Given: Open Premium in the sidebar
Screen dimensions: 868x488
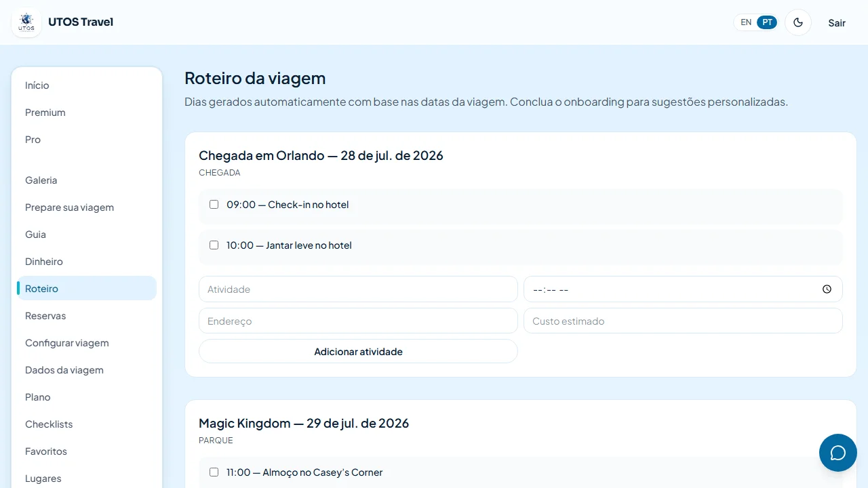Looking at the screenshot, I should click(x=87, y=113).
